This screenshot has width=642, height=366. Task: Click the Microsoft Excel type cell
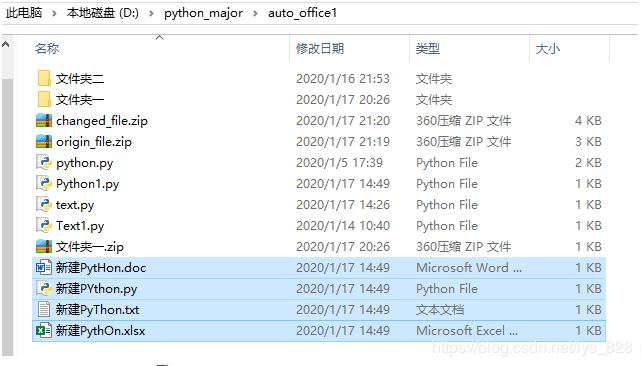(x=467, y=331)
